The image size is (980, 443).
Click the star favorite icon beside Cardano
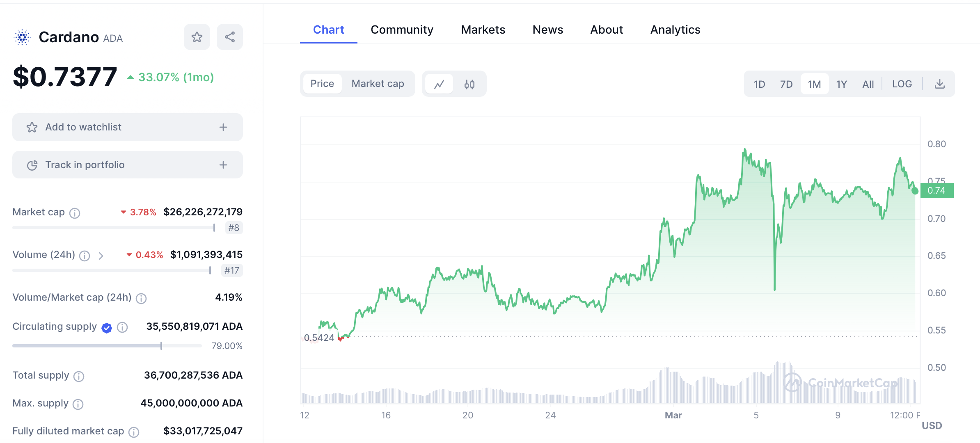[x=197, y=37]
